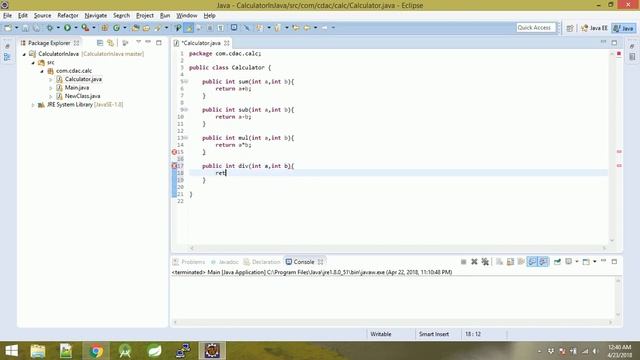Remove launch with the console X icon
The height and width of the screenshot is (360, 640).
coord(474,262)
